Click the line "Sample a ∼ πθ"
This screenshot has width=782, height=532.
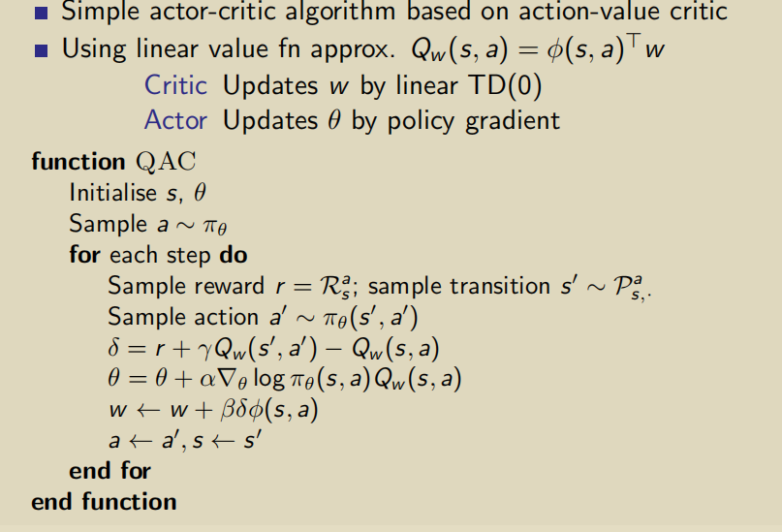[x=144, y=224]
